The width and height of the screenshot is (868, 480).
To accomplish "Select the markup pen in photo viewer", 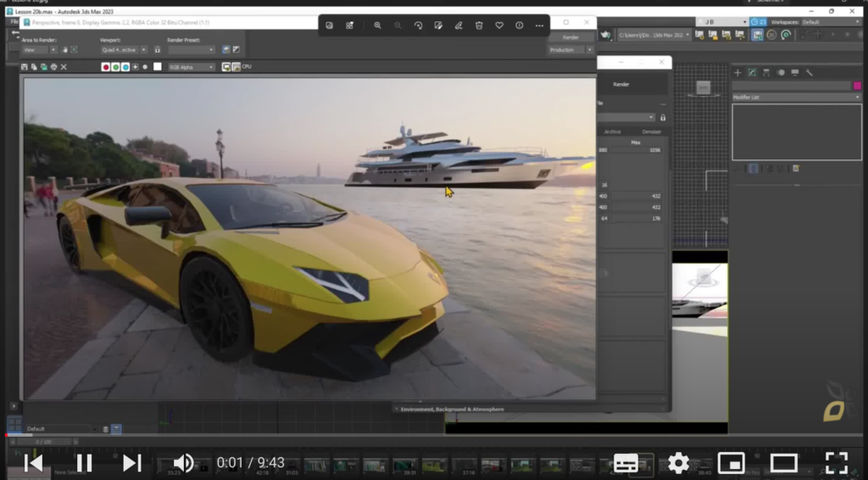I will (x=459, y=25).
